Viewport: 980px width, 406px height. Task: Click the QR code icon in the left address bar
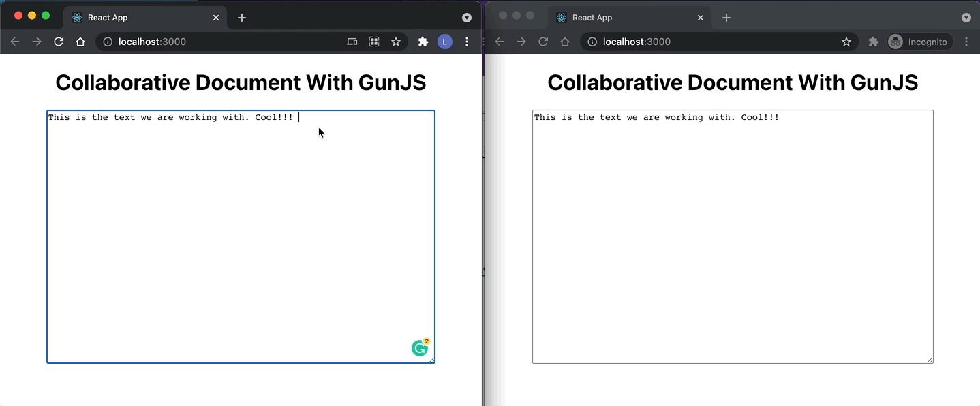pos(374,42)
